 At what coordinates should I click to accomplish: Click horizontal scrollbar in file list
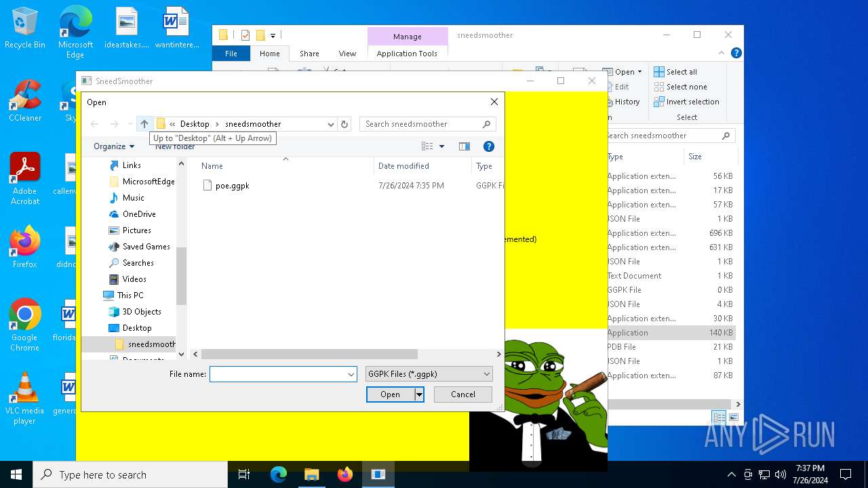310,354
